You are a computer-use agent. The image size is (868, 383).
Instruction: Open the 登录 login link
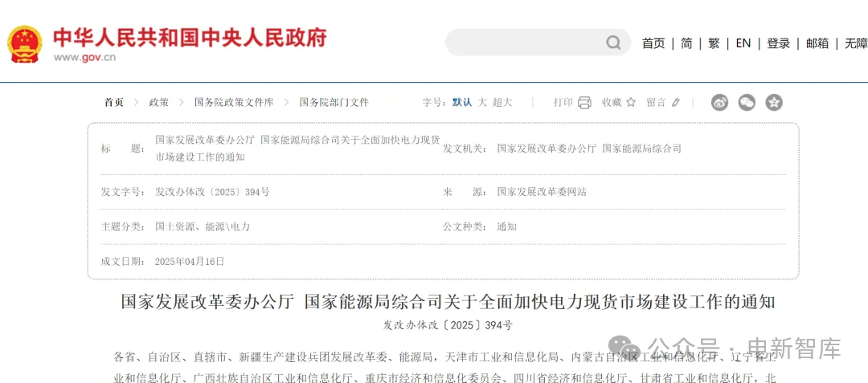click(778, 43)
